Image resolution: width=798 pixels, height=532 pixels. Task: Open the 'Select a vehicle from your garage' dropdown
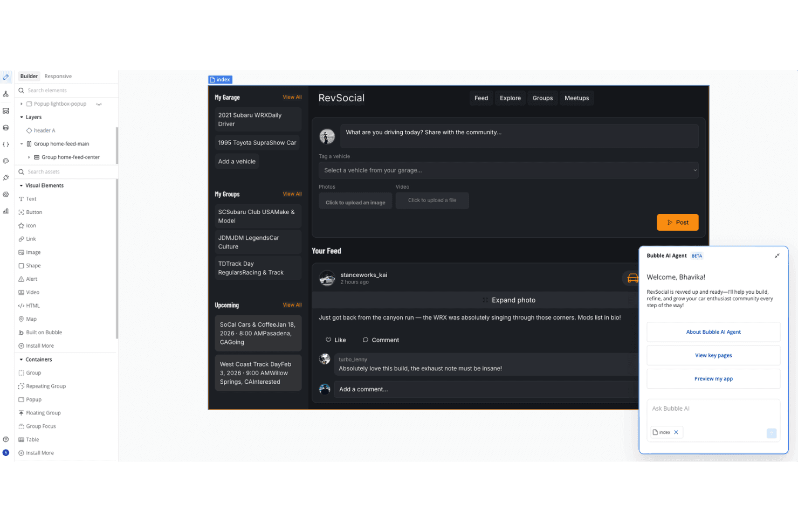pos(508,170)
